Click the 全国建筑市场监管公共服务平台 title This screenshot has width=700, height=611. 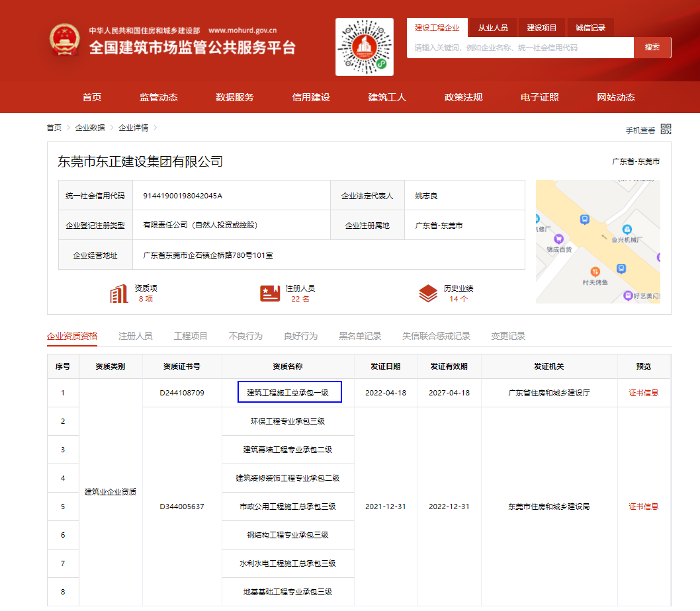(x=193, y=48)
